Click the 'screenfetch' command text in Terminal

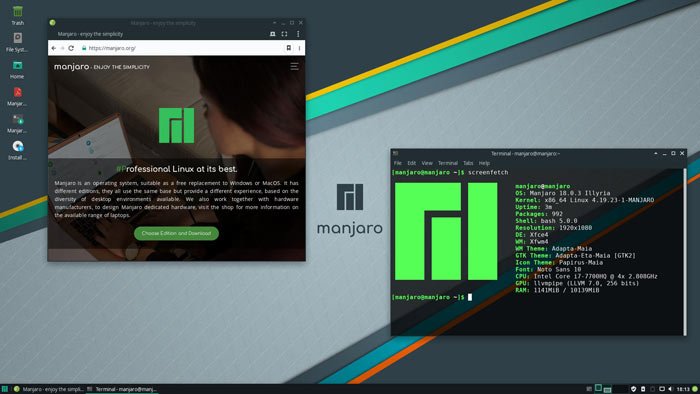(488, 172)
